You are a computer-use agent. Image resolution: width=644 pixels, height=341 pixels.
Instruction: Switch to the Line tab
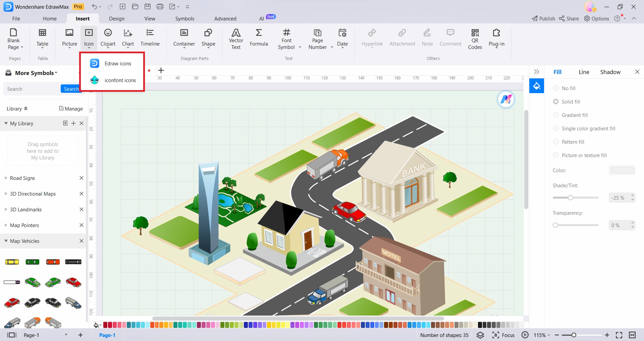point(584,72)
